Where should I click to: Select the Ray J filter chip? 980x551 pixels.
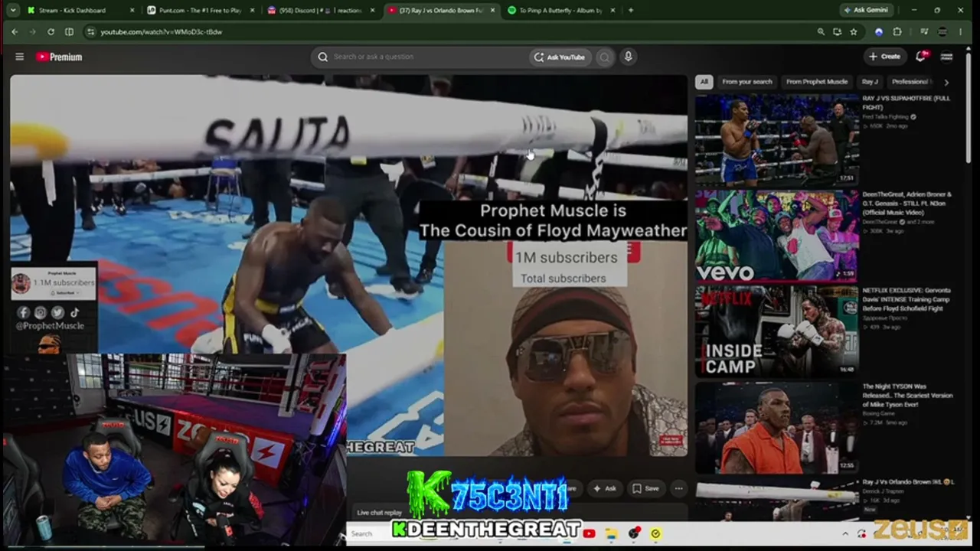(x=869, y=82)
